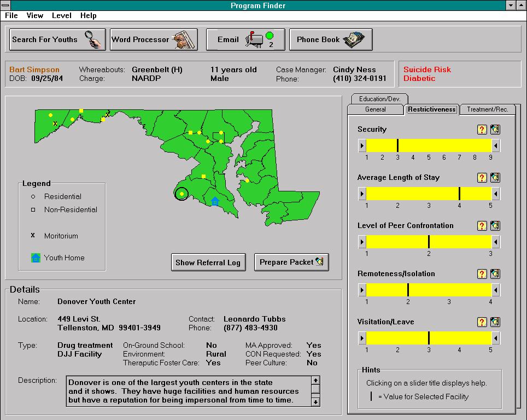The height and width of the screenshot is (420, 527).
Task: Click left arrow of Remoteness/Isolation slider
Action: point(362,290)
